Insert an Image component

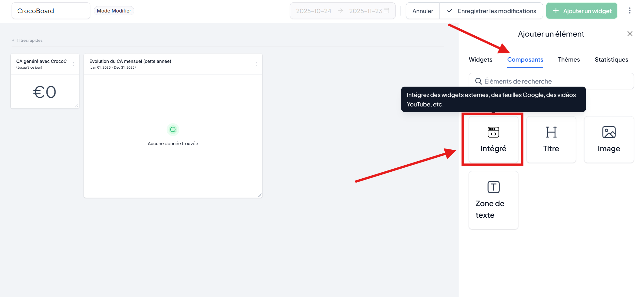[x=609, y=139]
